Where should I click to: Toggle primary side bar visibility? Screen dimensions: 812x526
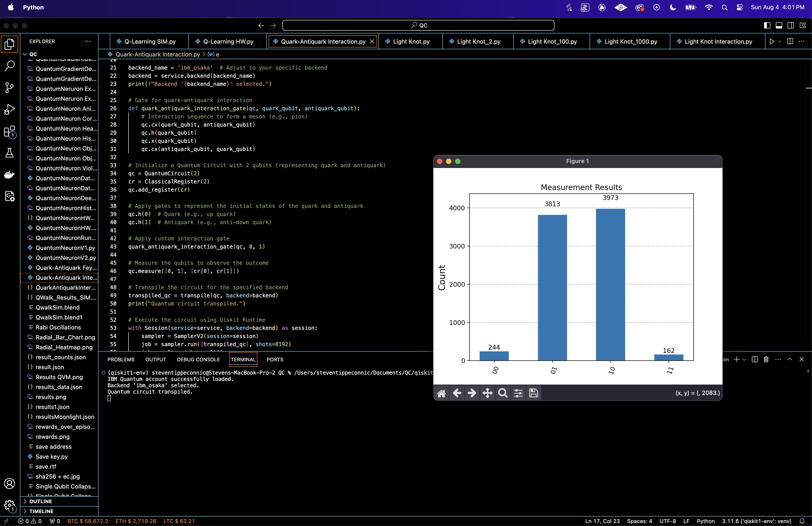[x=767, y=25]
